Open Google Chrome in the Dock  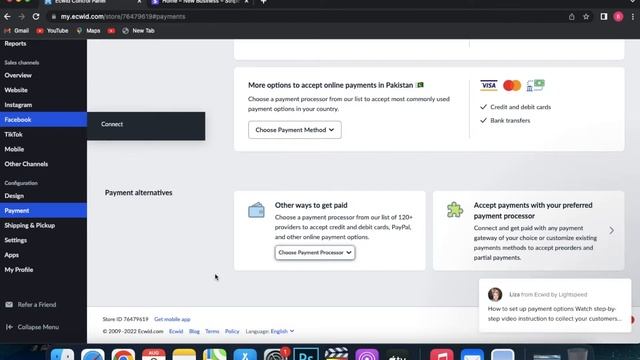point(123,355)
